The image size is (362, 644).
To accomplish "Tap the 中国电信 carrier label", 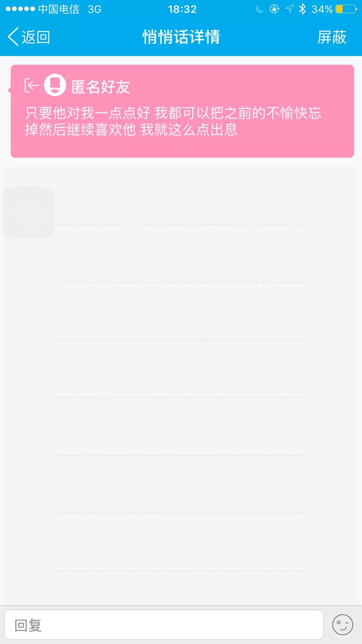I will click(59, 9).
